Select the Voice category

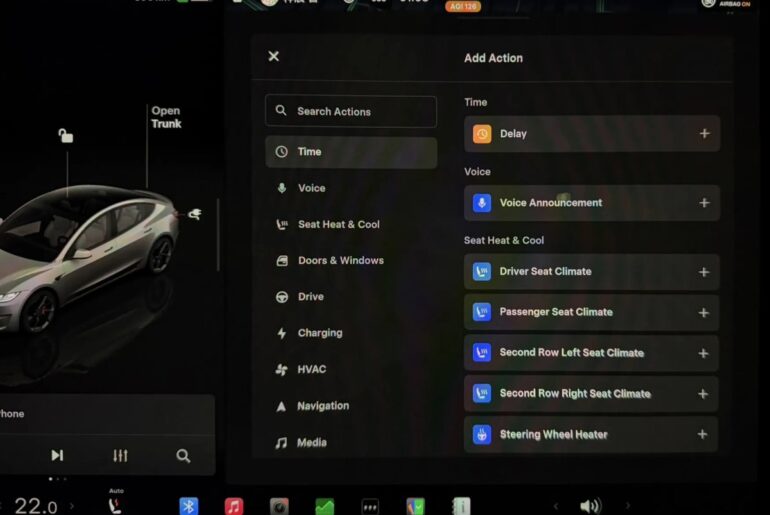351,188
